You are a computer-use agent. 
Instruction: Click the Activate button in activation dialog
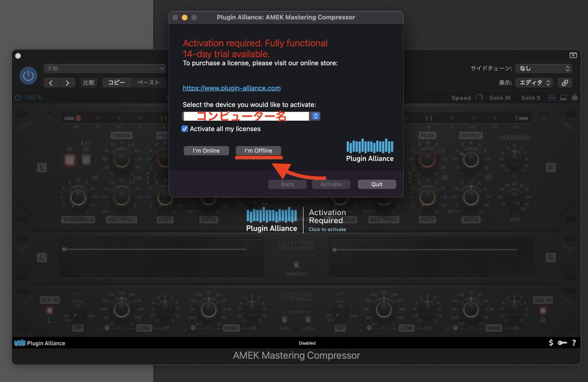(331, 184)
